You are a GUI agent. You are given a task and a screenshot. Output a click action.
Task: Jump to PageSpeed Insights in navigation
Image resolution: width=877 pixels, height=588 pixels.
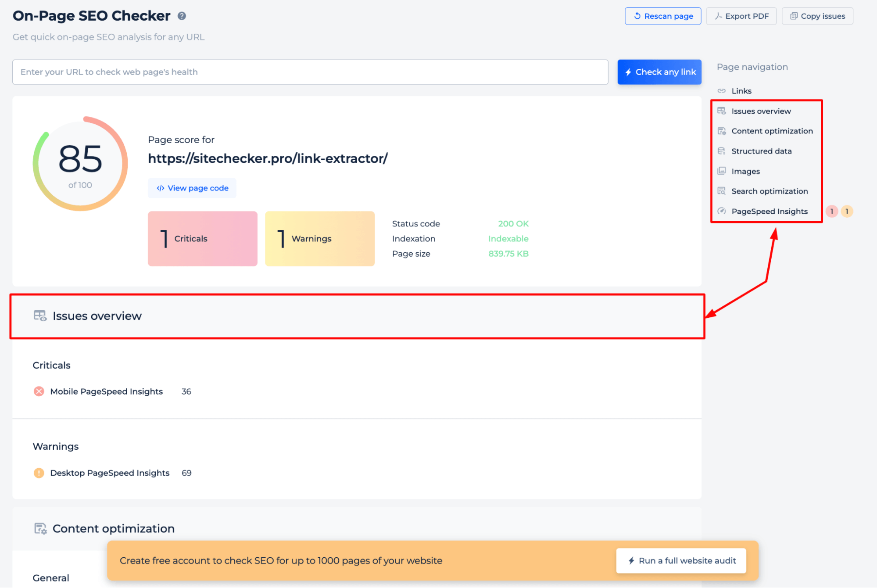770,212
